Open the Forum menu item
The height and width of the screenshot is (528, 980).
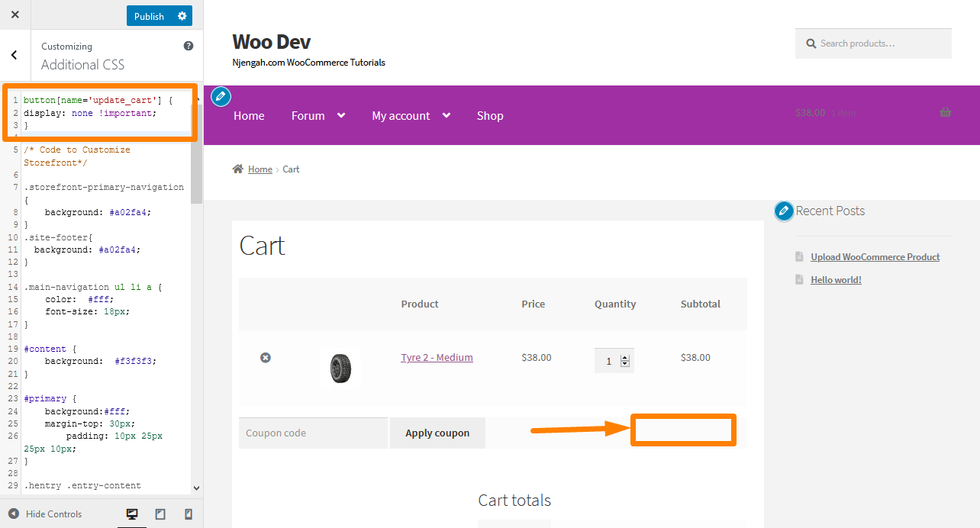pos(308,116)
